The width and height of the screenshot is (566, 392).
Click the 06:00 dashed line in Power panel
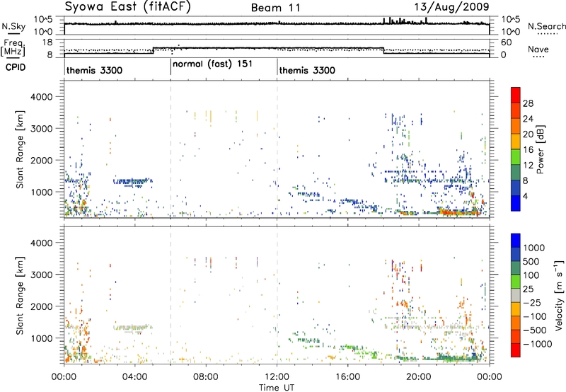[x=171, y=149]
